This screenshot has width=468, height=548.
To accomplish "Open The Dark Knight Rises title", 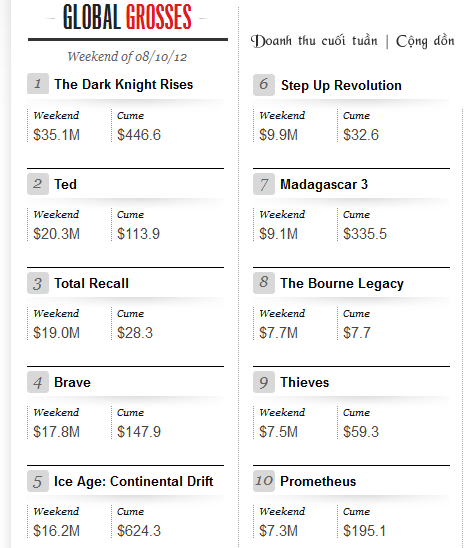I will coord(123,85).
